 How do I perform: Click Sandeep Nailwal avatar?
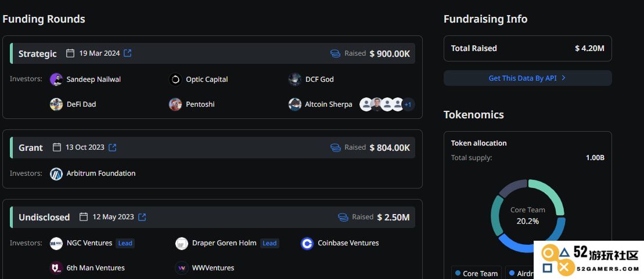click(56, 79)
